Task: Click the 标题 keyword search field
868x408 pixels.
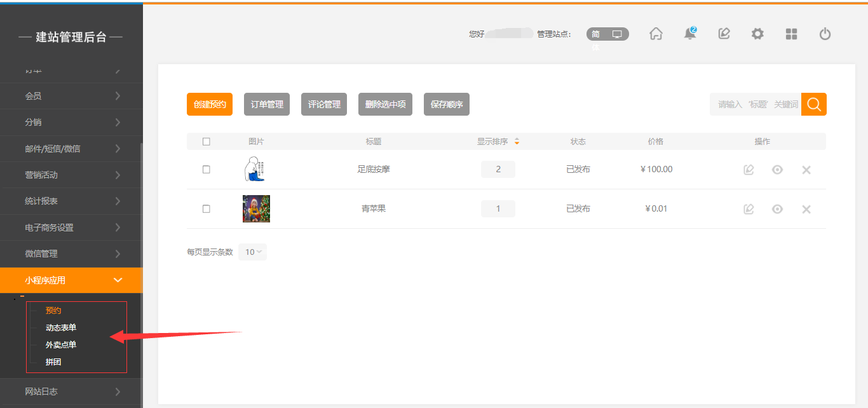Action: tap(755, 104)
